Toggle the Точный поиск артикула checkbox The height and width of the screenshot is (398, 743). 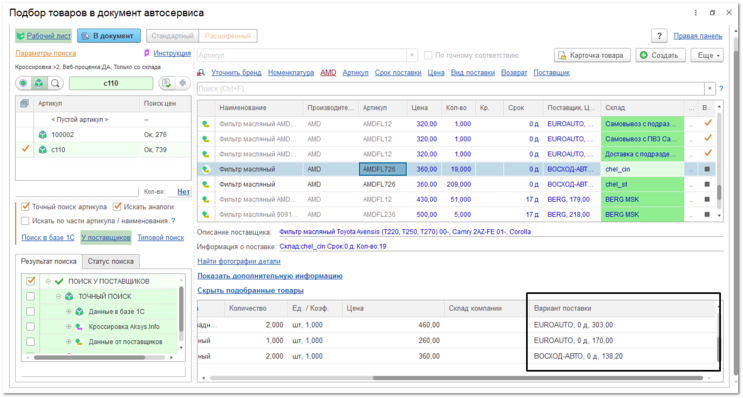tap(25, 207)
